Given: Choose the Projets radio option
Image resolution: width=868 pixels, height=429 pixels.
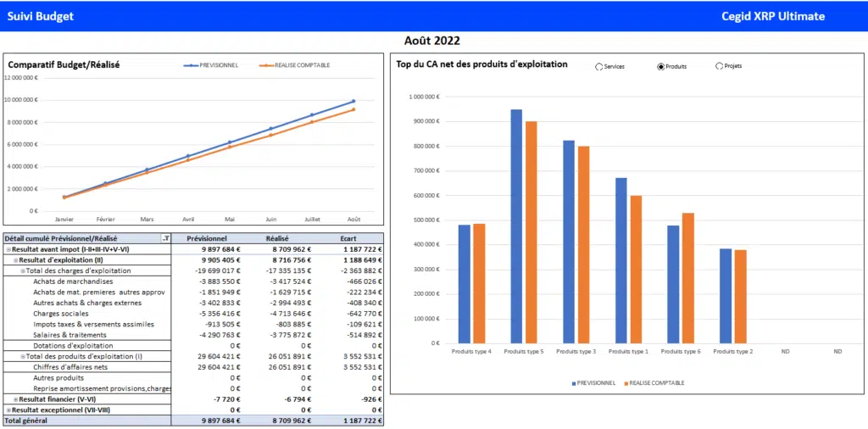Looking at the screenshot, I should (720, 66).
